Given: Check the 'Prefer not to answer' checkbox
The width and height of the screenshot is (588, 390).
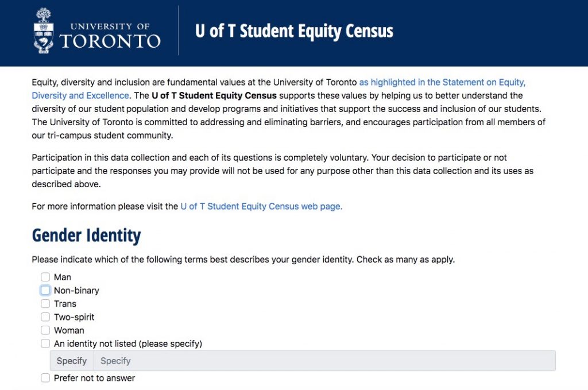Looking at the screenshot, I should (x=45, y=378).
